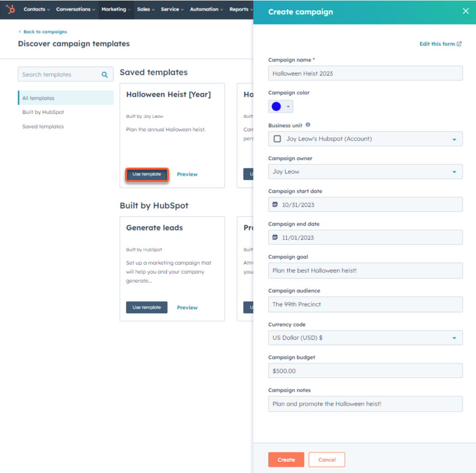This screenshot has width=476, height=473.
Task: Click the search magnifying glass icon
Action: (x=105, y=74)
